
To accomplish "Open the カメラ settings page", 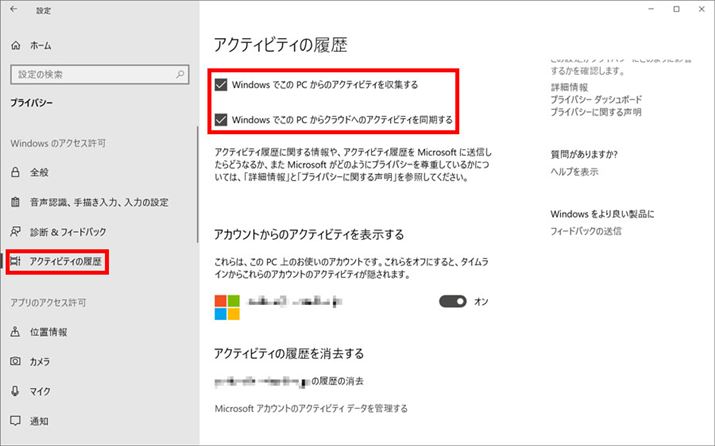I will coord(40,362).
